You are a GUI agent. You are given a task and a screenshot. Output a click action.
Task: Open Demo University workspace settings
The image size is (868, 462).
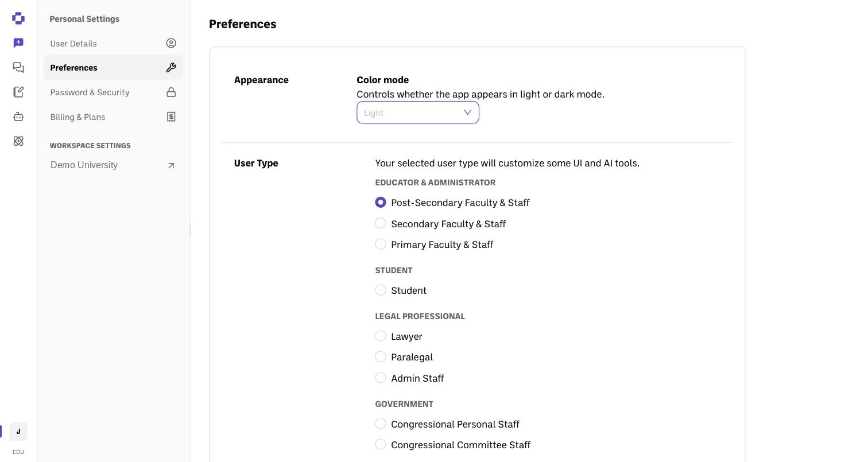click(x=113, y=165)
